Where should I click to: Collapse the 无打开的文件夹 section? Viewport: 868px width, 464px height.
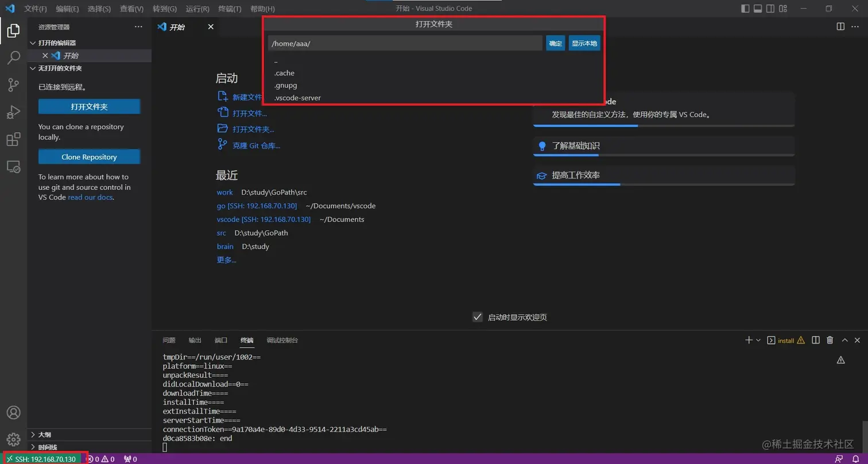point(90,68)
